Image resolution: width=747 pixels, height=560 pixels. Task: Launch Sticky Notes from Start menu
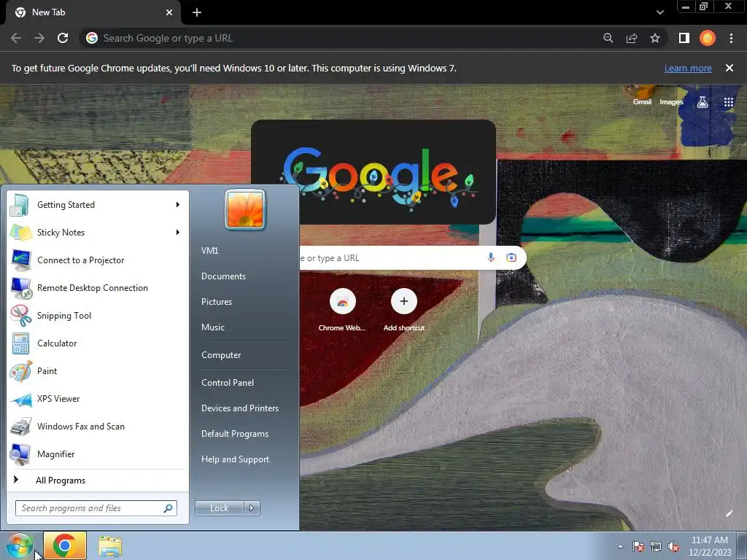point(98,233)
